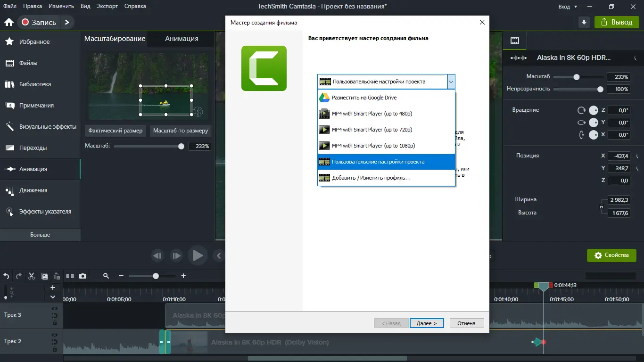Open the Favorites (Избранное) panel
Screen dimensions: 644x362
coord(40,42)
